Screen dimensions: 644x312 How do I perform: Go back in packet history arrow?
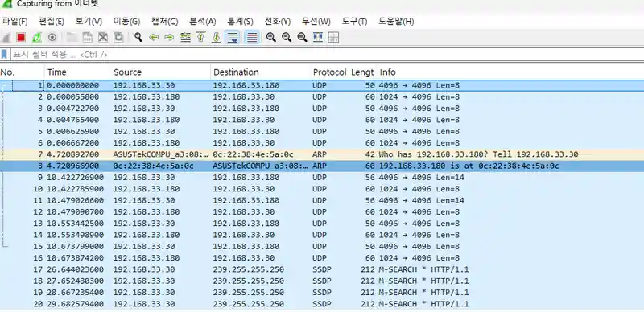tap(154, 37)
